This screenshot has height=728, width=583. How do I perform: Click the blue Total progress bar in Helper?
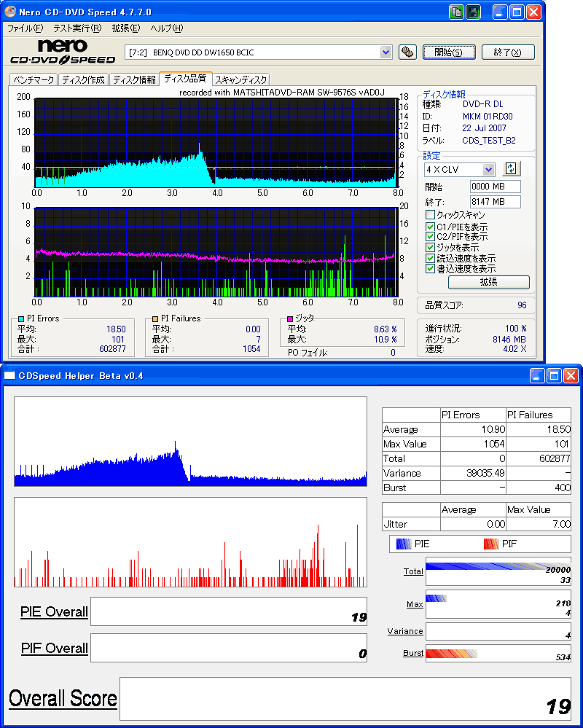point(498,566)
